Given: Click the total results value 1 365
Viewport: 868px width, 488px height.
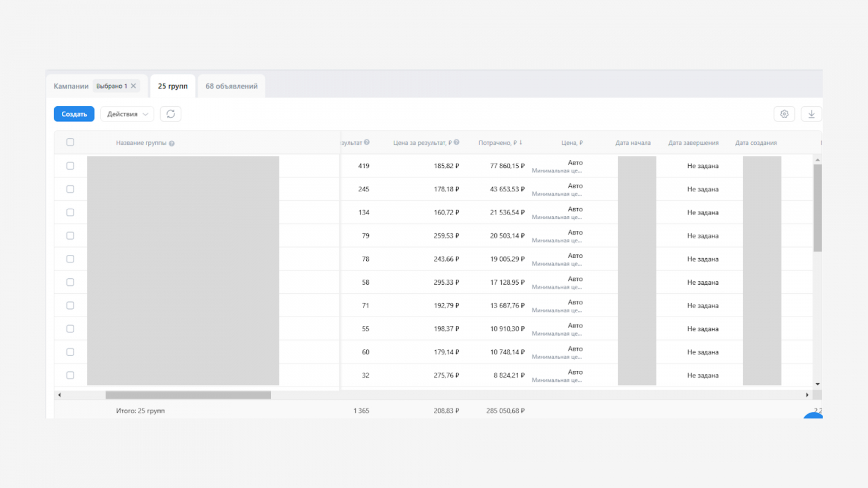Looking at the screenshot, I should 361,411.
